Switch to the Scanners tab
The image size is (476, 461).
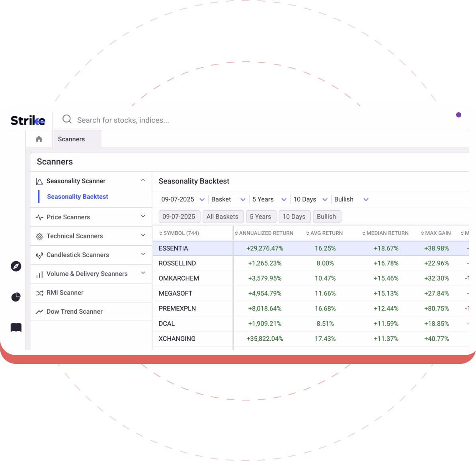(71, 139)
